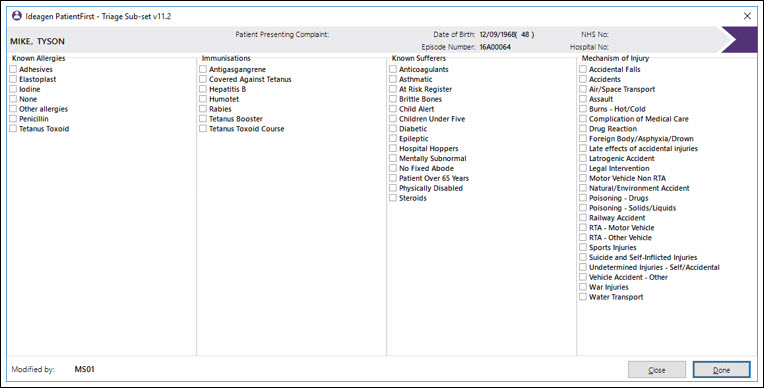Tick Burns - Hot/Cold checkbox
This screenshot has height=388, width=764.
pos(583,109)
